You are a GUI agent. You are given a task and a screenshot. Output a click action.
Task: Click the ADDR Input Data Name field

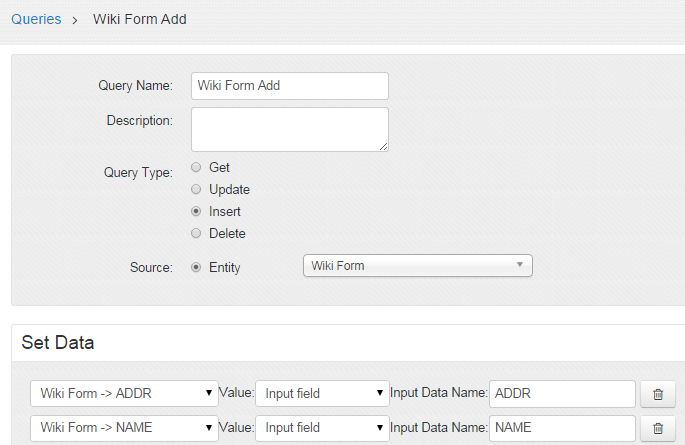[562, 394]
